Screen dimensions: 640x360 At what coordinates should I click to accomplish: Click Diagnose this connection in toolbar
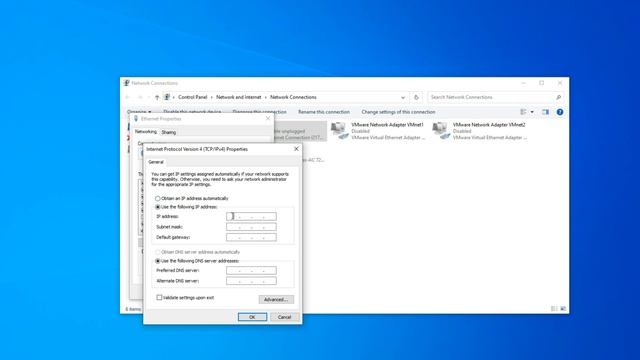[260, 112]
